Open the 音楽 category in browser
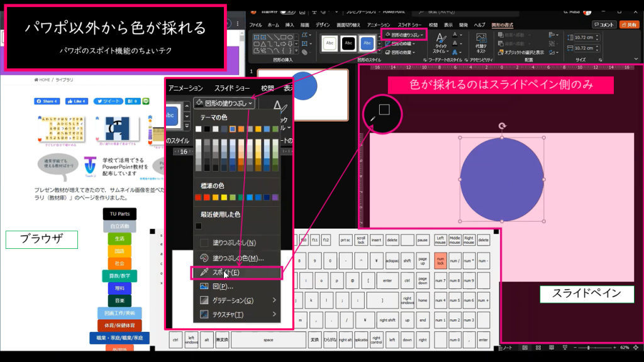Image resolution: width=644 pixels, height=362 pixels. (119, 300)
